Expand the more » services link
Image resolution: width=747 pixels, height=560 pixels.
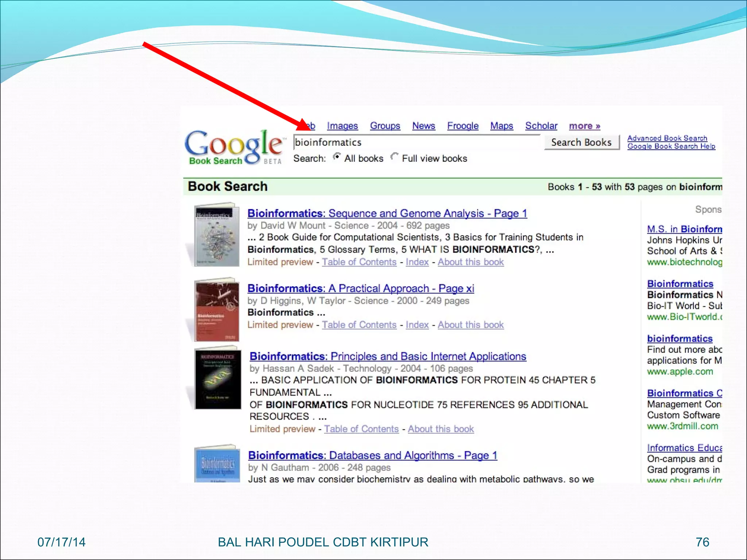[x=584, y=126]
